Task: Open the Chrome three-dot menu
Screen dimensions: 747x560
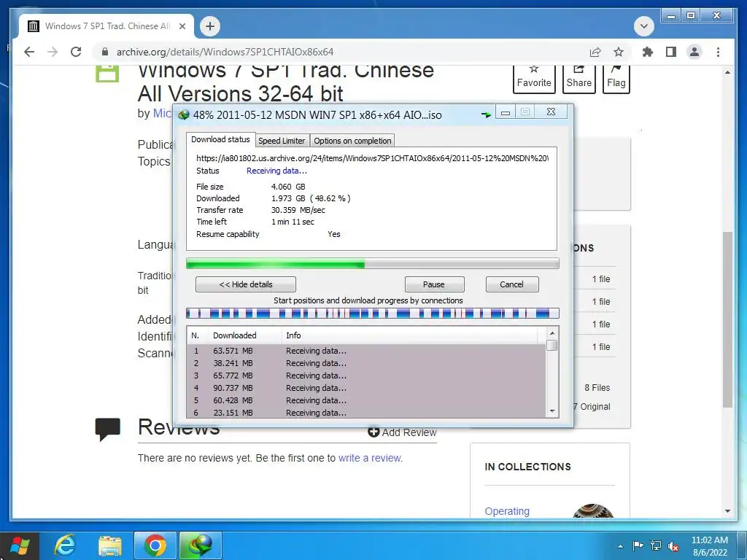Action: coord(718,52)
